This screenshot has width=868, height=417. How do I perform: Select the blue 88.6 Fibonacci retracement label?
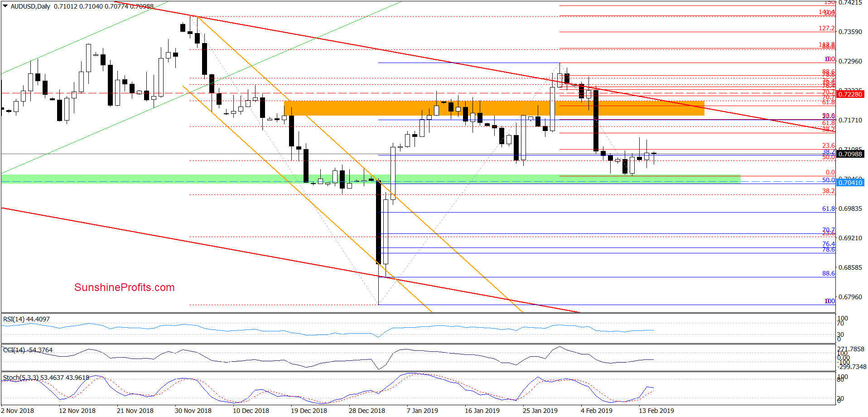click(829, 273)
